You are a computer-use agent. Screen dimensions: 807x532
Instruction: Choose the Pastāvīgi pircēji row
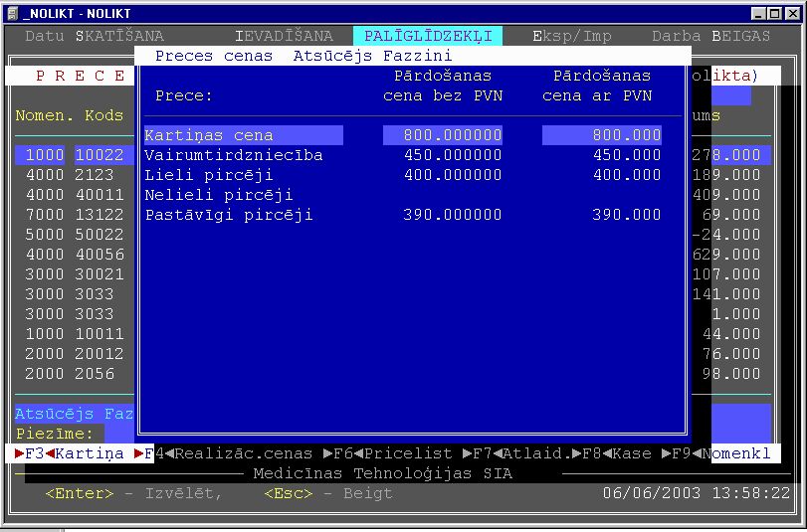coord(229,215)
